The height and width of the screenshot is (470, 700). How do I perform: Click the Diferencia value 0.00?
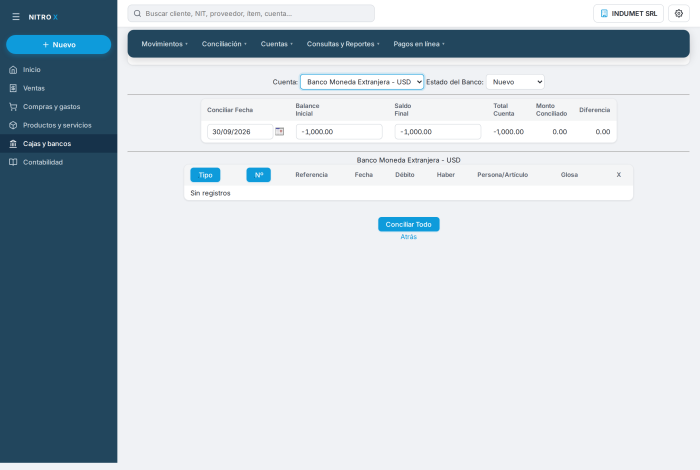pyautogui.click(x=603, y=132)
